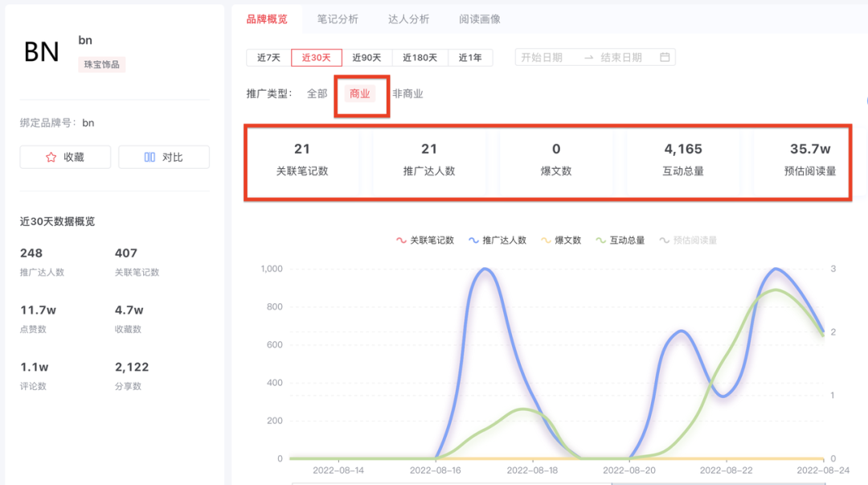
Task: Select 非商业 promotion type
Action: pos(407,94)
